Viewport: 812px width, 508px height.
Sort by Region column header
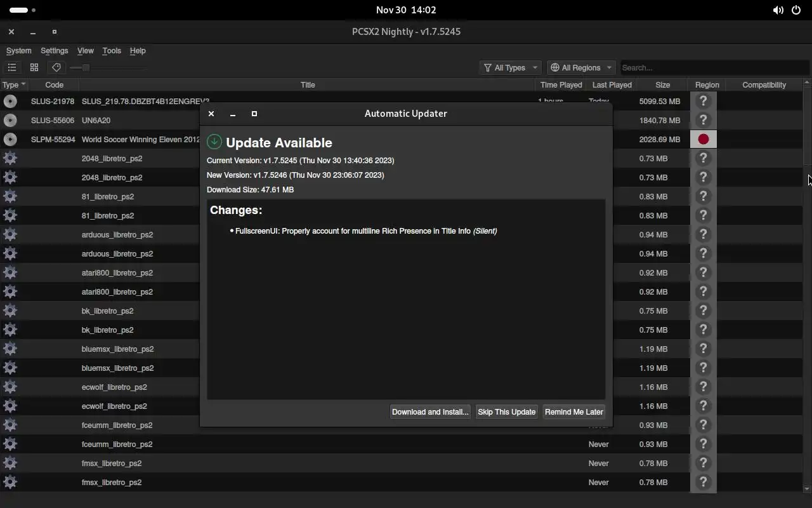[707, 84]
